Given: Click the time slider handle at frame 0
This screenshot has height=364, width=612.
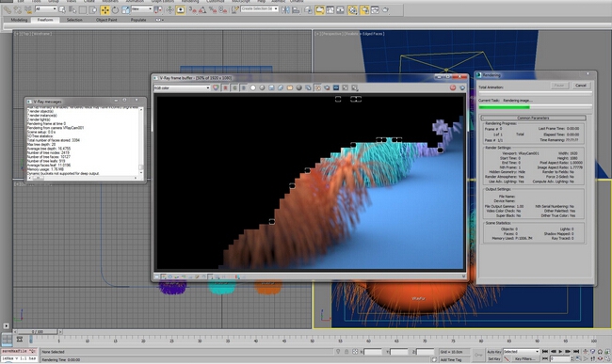Looking at the screenshot, I should click(x=38, y=332).
